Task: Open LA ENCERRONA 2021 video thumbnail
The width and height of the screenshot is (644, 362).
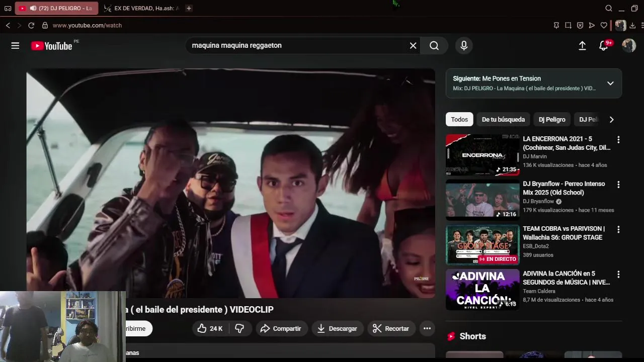Action: 482,154
